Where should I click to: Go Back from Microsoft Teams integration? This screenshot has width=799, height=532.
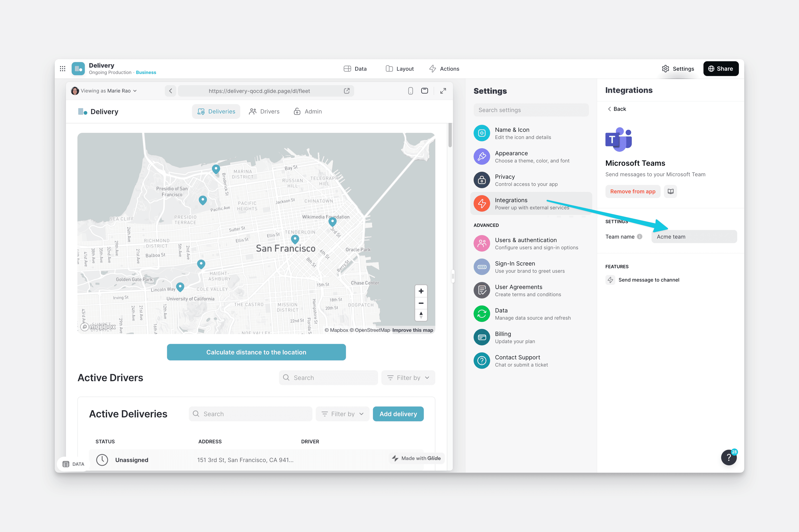617,109
